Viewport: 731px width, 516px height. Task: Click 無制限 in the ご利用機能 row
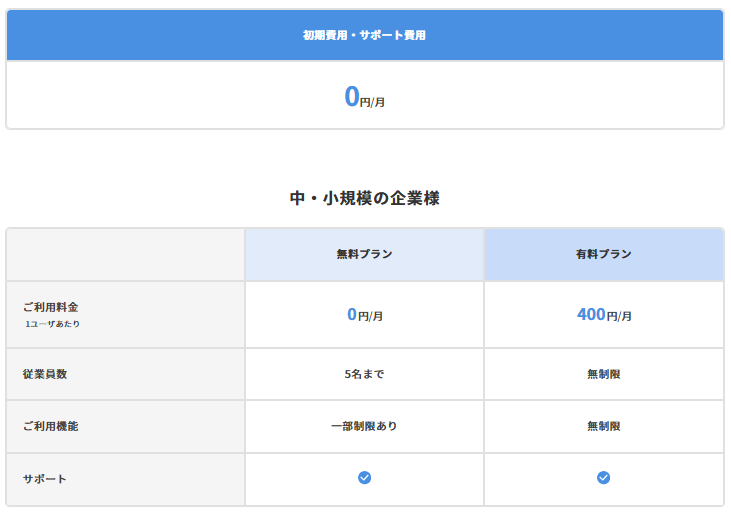pyautogui.click(x=603, y=426)
